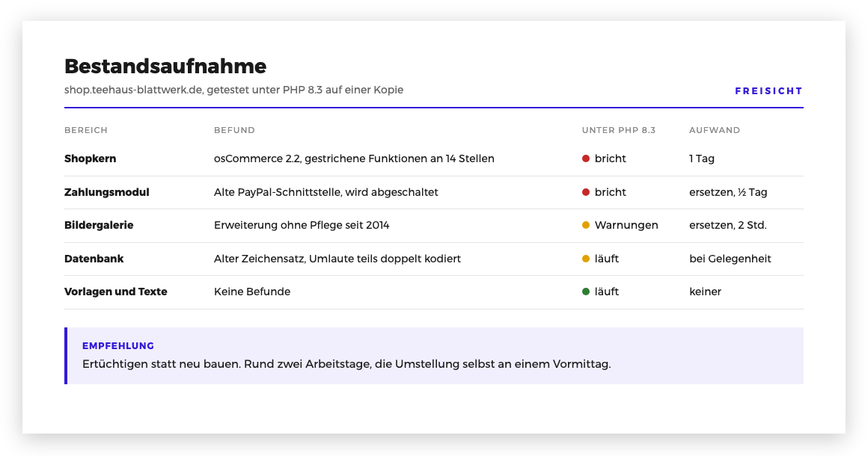The height and width of the screenshot is (456, 868).
Task: Click 'bricht' status in Zahlungsmodul row
Action: (610, 192)
